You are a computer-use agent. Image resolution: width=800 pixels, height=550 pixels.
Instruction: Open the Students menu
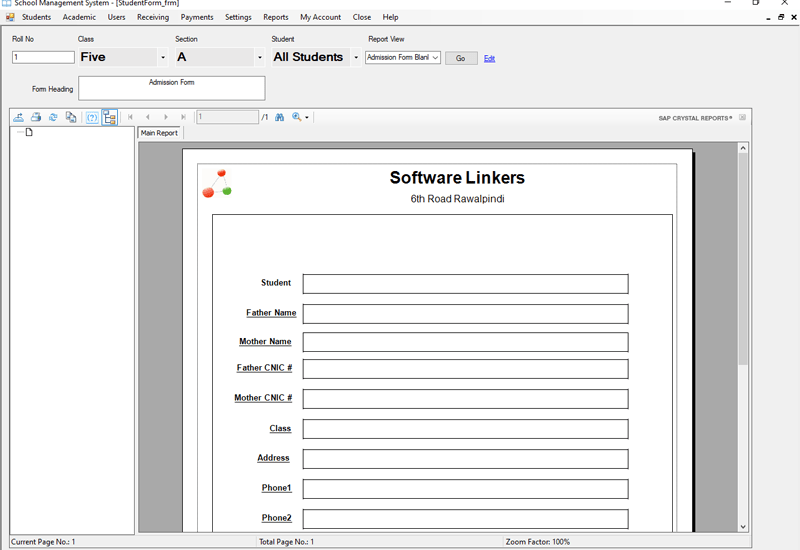coord(36,17)
